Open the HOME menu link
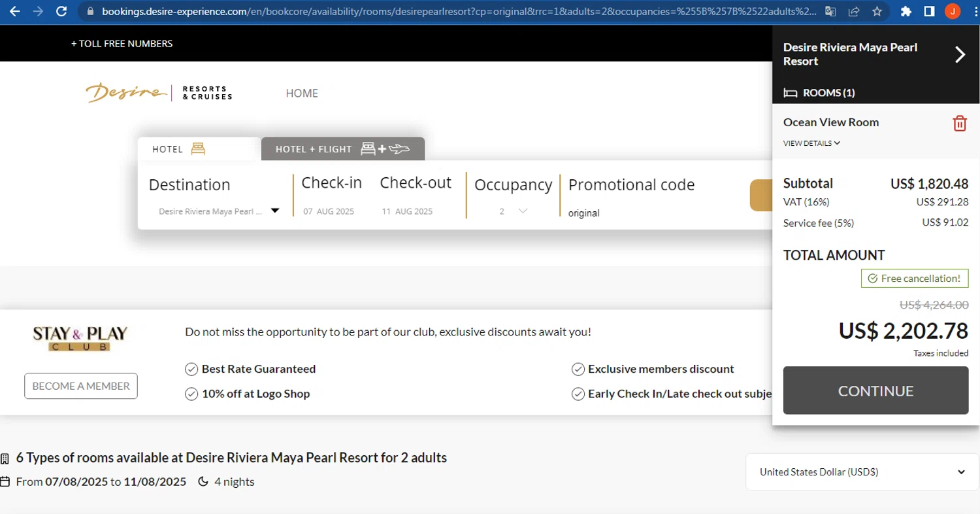The height and width of the screenshot is (514, 980). point(302,94)
